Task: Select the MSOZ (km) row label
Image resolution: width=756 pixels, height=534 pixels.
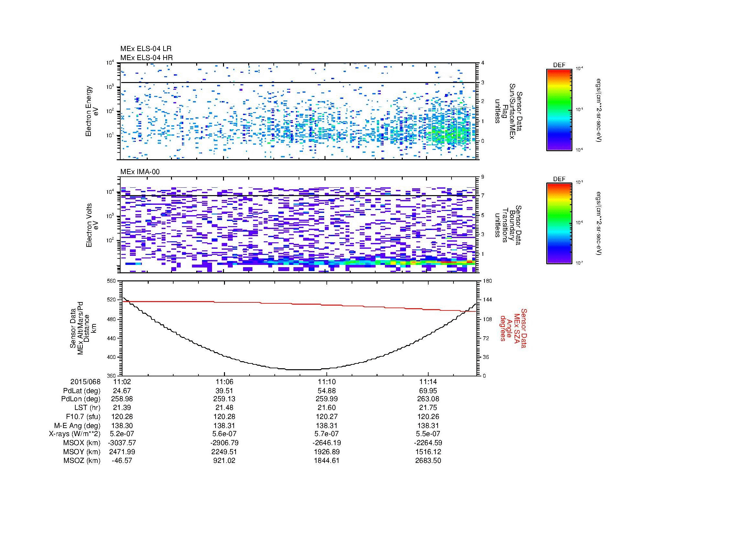Action: [82, 461]
